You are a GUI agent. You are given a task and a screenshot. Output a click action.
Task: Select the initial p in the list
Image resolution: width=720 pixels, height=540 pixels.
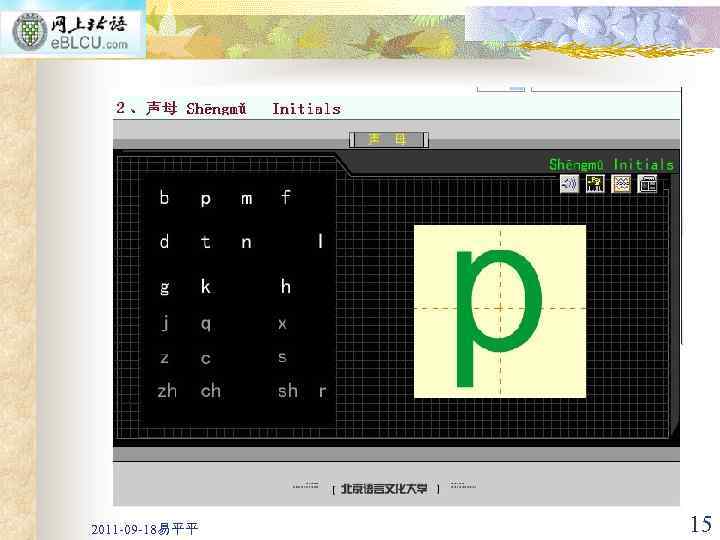(x=206, y=199)
